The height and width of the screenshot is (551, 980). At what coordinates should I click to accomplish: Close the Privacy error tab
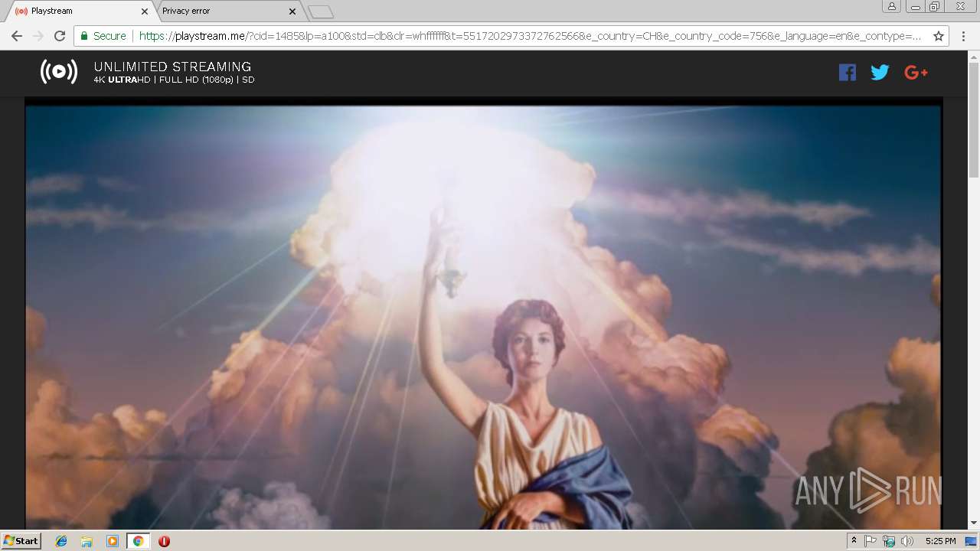292,11
